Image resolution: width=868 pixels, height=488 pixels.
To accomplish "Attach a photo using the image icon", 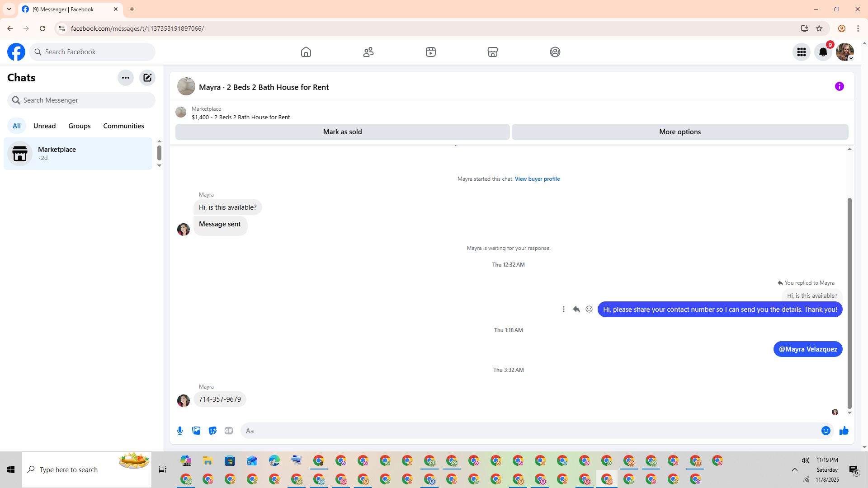I will (196, 431).
